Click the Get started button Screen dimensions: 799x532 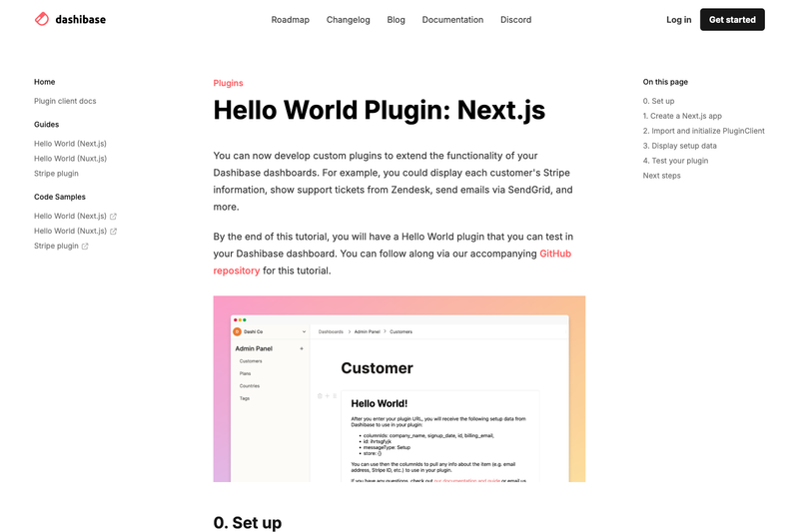[x=732, y=19]
